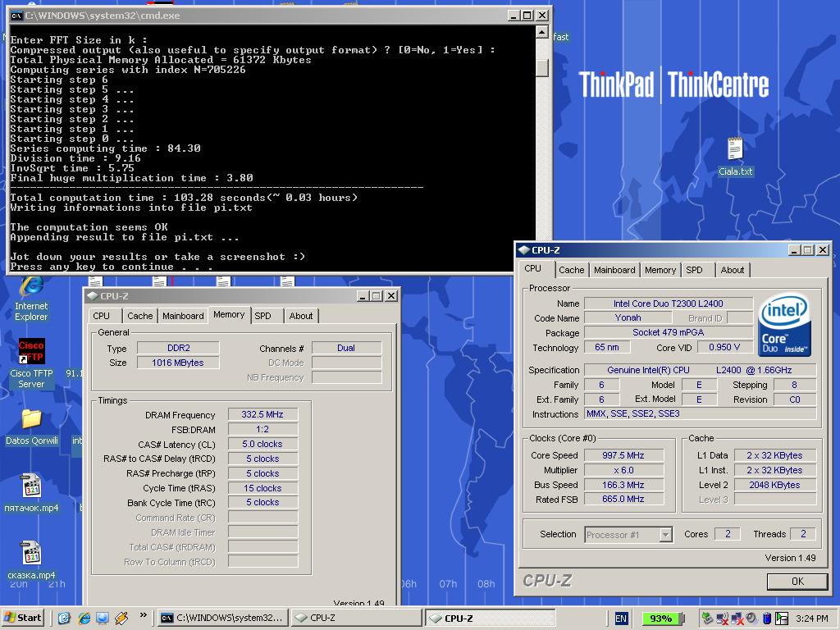Click OK button in CPU-Z window
Image resolution: width=840 pixels, height=630 pixels.
tap(797, 582)
